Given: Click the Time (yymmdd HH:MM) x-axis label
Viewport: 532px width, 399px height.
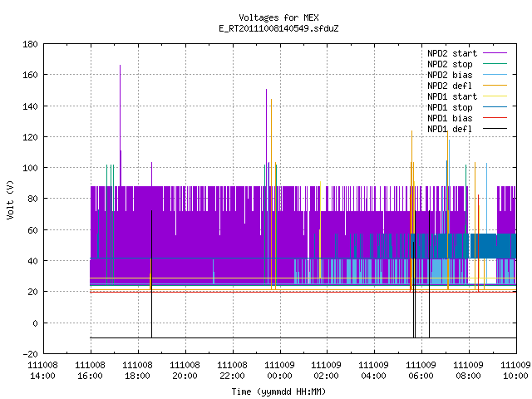Looking at the screenshot, I should point(278,392).
